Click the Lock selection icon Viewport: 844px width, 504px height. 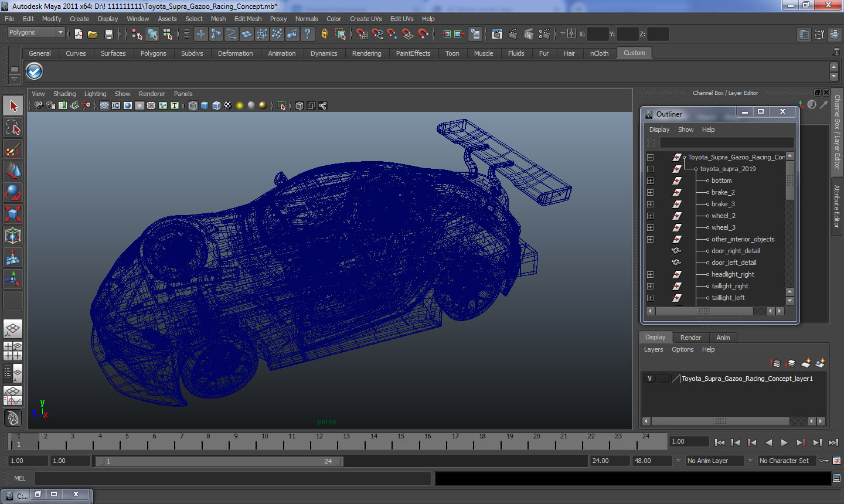point(325,34)
